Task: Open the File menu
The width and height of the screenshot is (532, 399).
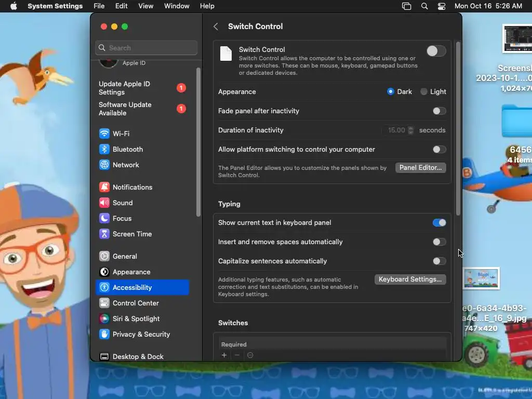Action: click(x=99, y=6)
